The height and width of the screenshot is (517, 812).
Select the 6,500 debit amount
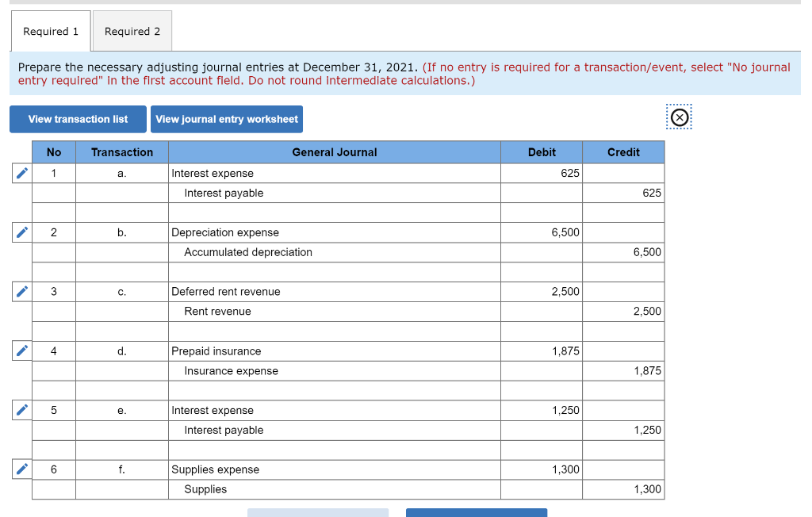tap(542, 232)
